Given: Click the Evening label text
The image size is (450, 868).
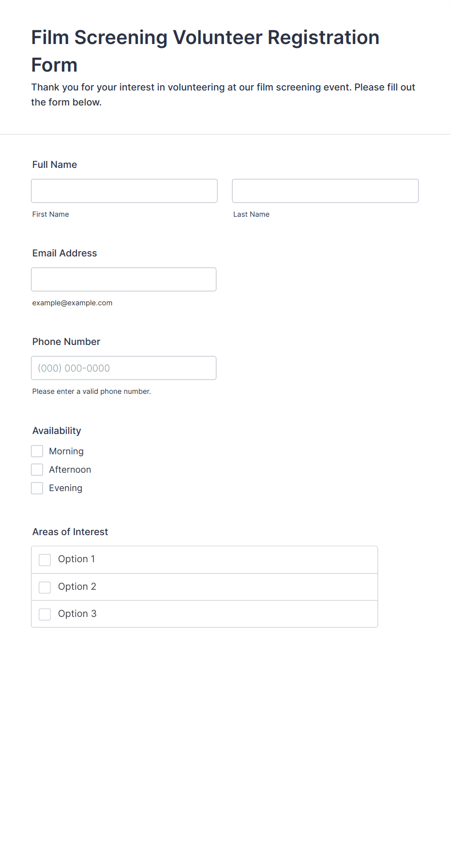Looking at the screenshot, I should pyautogui.click(x=66, y=488).
